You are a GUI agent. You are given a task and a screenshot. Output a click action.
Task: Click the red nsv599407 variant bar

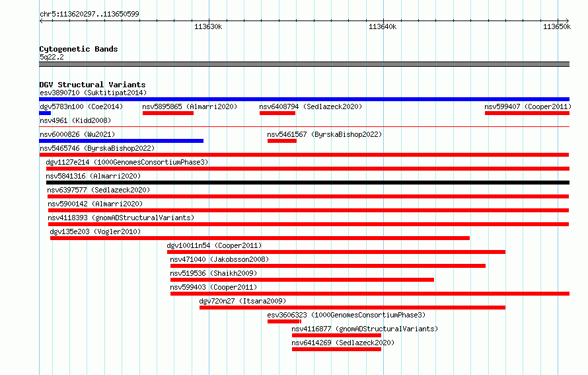click(527, 113)
